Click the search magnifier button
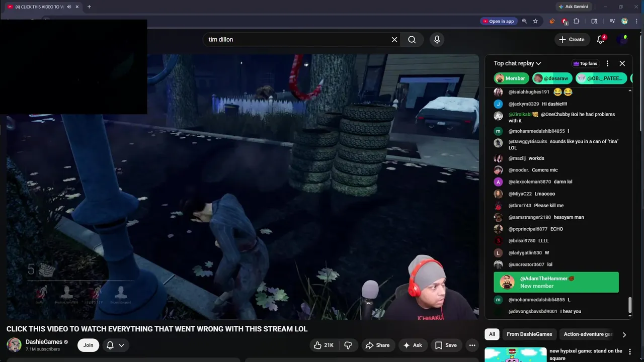 pyautogui.click(x=412, y=40)
